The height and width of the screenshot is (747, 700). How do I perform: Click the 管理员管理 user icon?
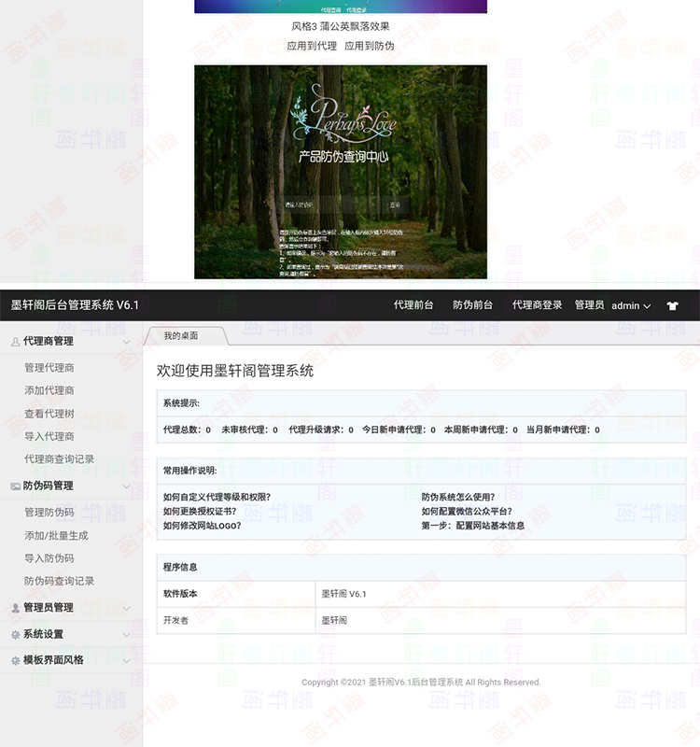click(x=15, y=608)
